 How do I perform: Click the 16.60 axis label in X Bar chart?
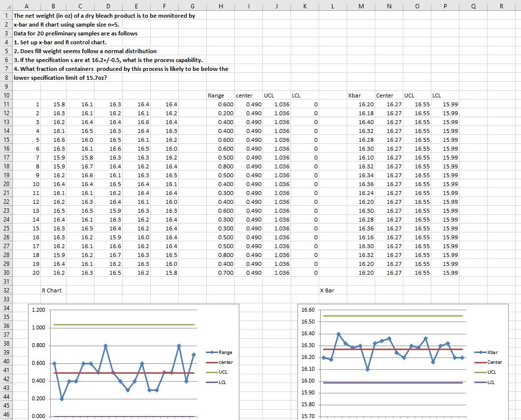pyautogui.click(x=308, y=310)
